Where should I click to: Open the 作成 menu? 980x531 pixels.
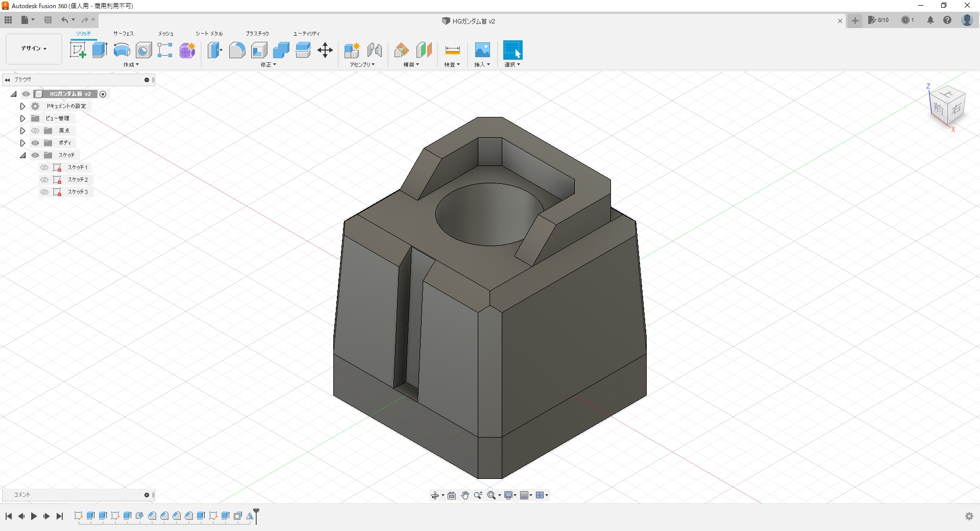point(131,65)
